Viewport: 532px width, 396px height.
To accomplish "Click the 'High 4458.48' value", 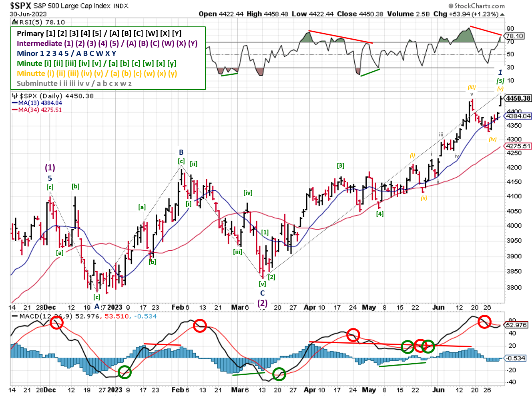I will tap(267, 14).
